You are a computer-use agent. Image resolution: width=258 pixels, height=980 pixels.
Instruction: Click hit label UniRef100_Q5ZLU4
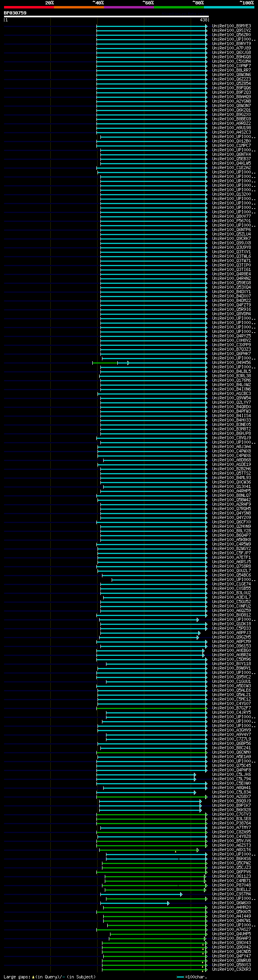[x=231, y=234]
